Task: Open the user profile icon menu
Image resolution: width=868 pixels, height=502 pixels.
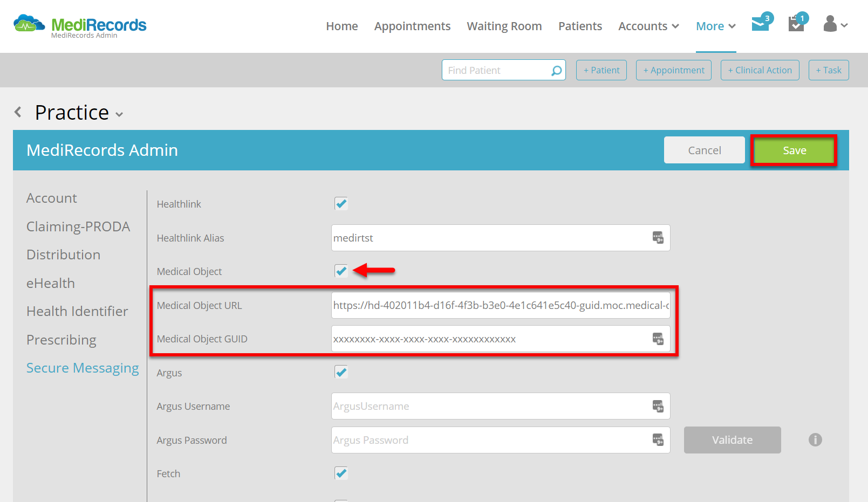Action: pos(836,24)
